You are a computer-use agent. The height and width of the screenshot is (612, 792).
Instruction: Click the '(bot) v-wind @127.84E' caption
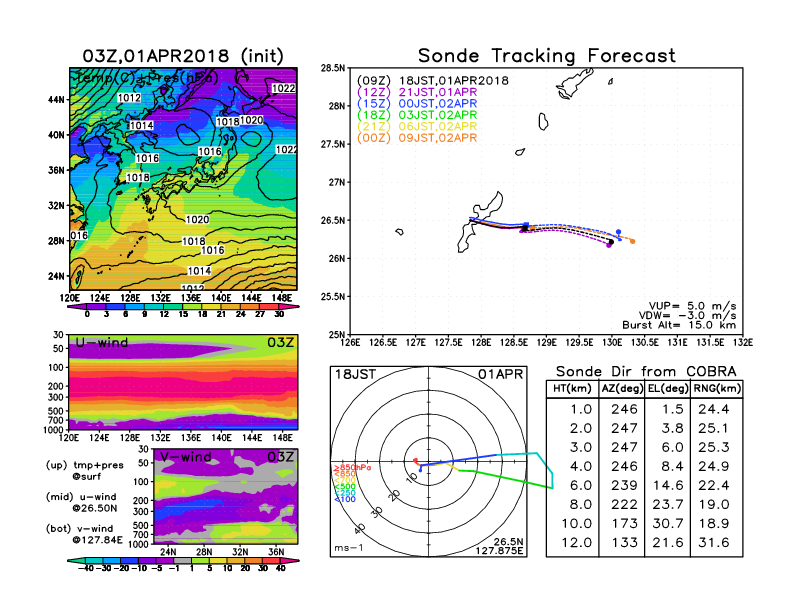(84, 534)
